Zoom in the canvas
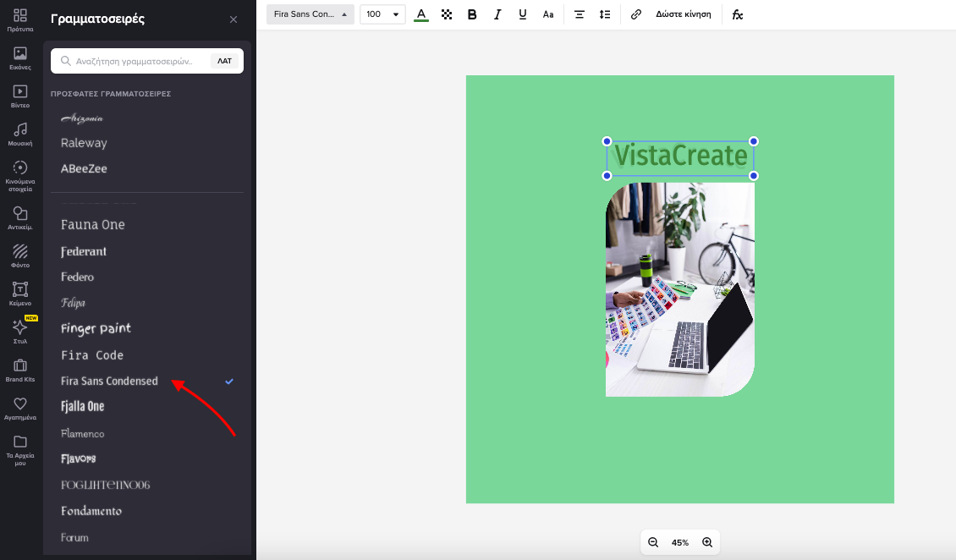The height and width of the screenshot is (560, 956). tap(707, 542)
